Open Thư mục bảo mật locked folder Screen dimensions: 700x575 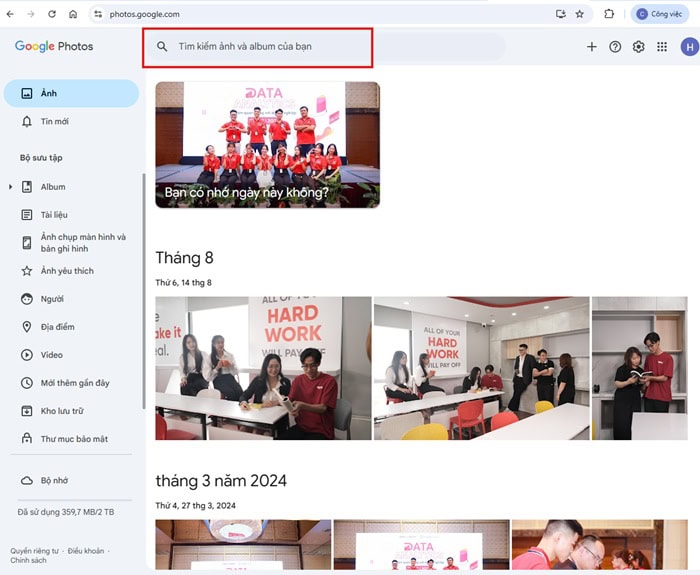pyautogui.click(x=71, y=439)
